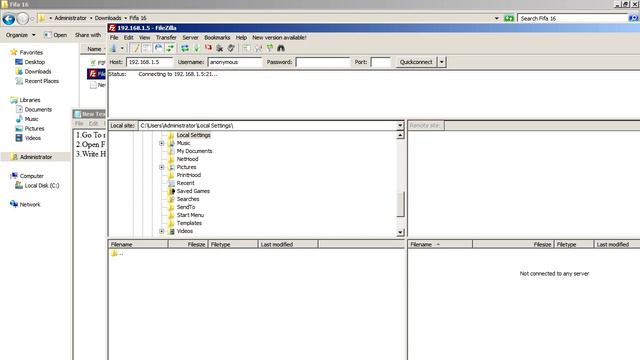Click the Explorer address bar refresh icon
The width and height of the screenshot is (640, 360).
pos(509,18)
